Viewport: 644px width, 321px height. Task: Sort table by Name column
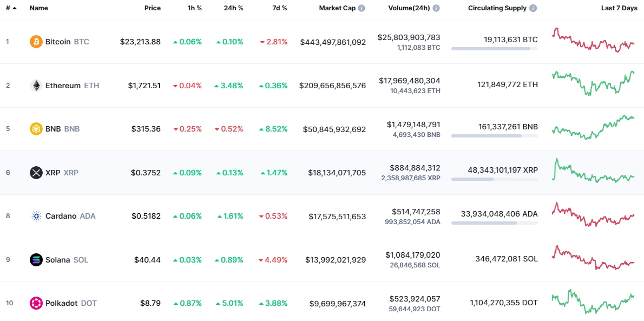(x=39, y=8)
